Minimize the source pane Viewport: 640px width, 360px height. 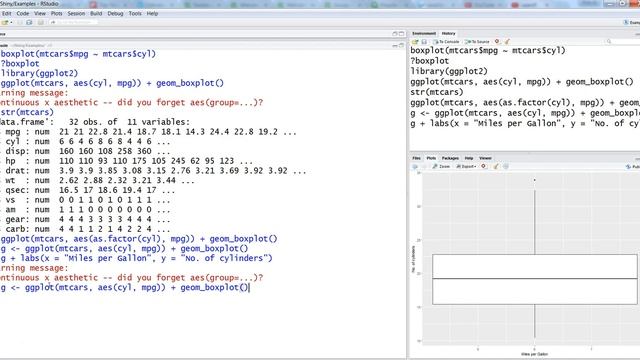(394, 33)
